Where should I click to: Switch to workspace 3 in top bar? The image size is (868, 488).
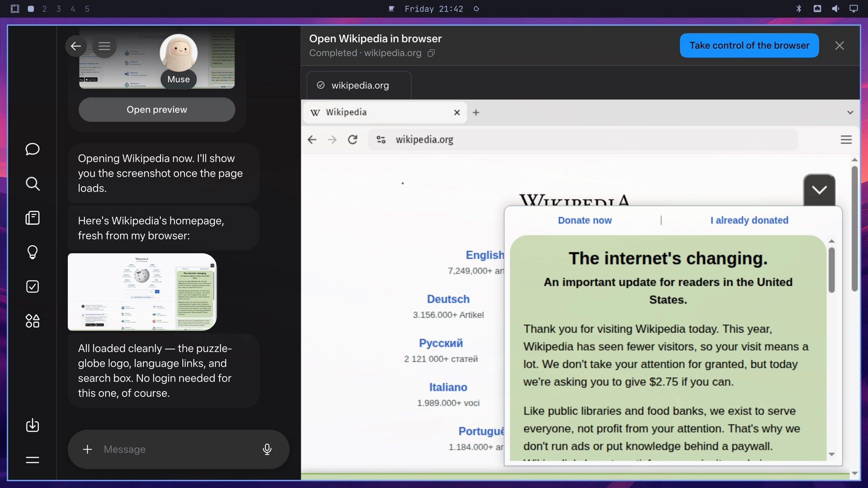point(59,9)
